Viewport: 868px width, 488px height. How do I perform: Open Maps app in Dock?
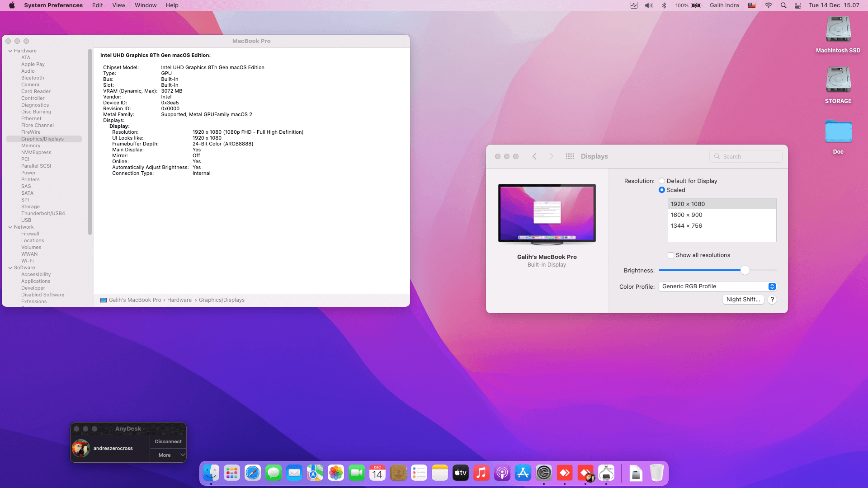(315, 473)
